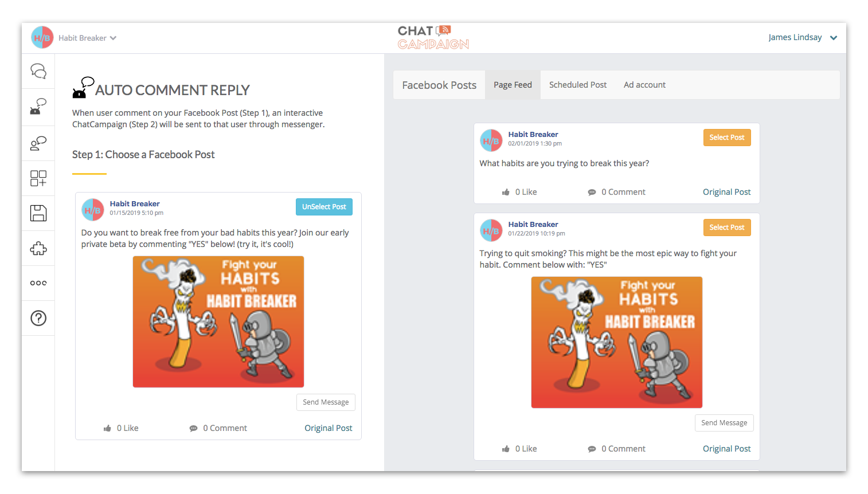Click H/B avatar on the 01/15/2019 post
The width and height of the screenshot is (868, 494).
click(93, 210)
